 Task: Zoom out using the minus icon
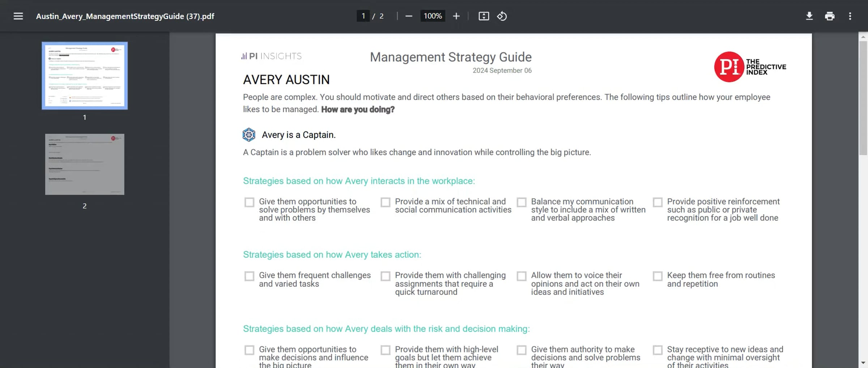pyautogui.click(x=409, y=16)
